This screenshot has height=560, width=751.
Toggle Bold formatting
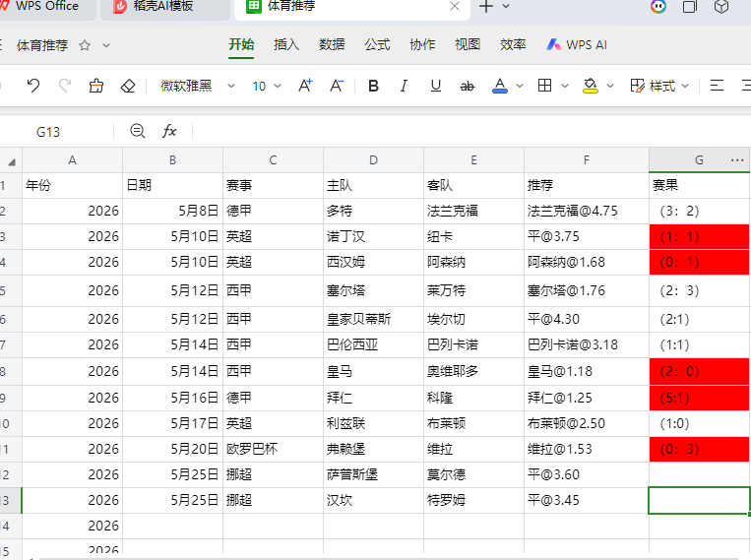(x=373, y=86)
